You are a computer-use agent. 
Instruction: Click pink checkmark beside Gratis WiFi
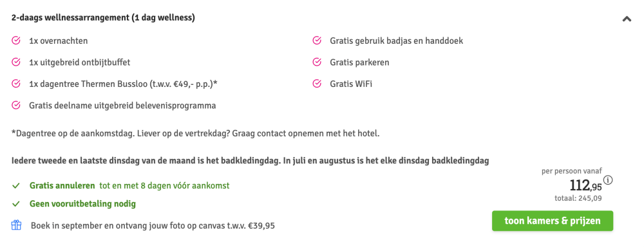[x=317, y=84]
